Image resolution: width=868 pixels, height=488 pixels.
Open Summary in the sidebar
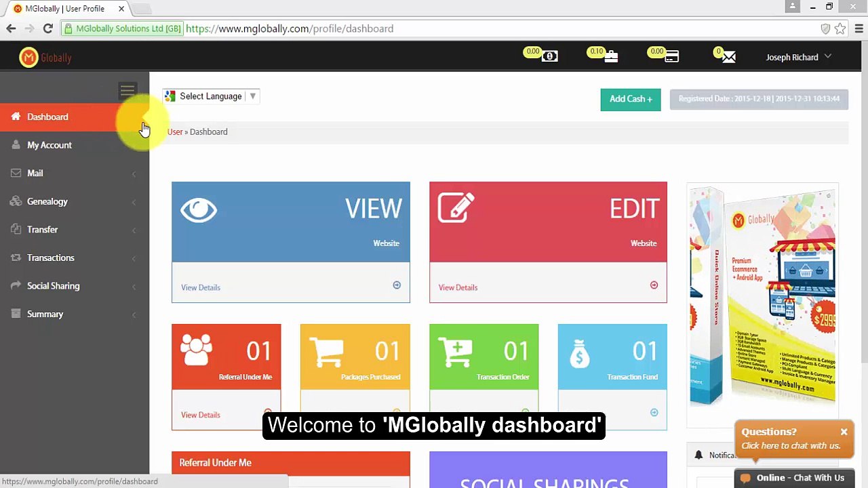point(75,314)
